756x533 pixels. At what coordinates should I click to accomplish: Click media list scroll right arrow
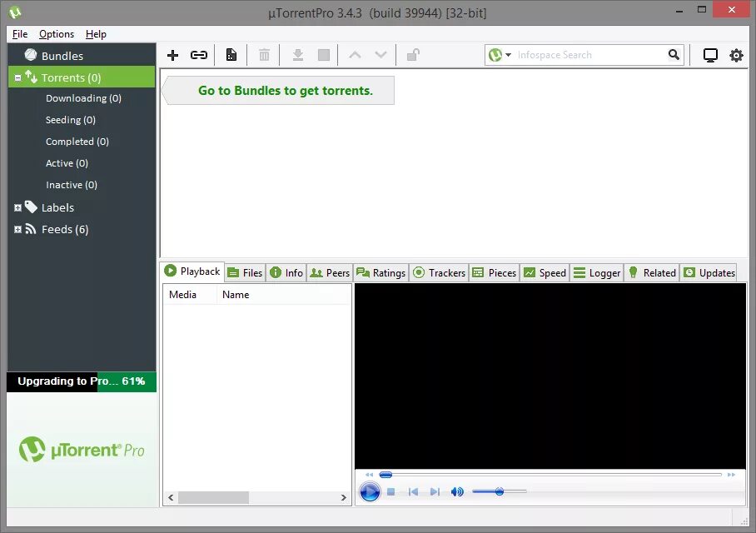343,497
